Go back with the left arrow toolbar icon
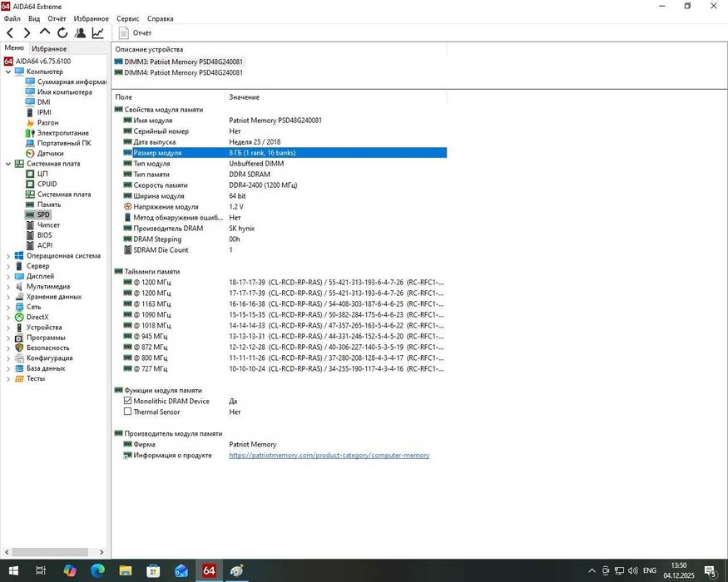This screenshot has width=728, height=582. [x=10, y=33]
